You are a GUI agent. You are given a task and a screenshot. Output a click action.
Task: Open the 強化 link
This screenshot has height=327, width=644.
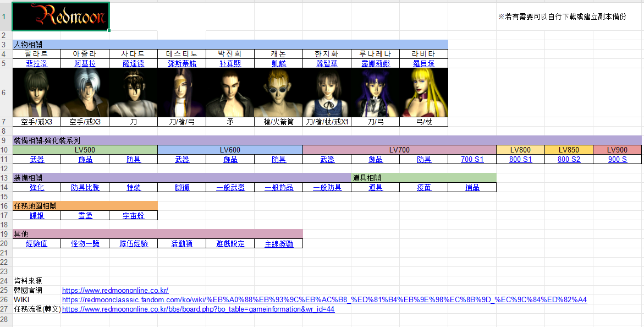point(36,188)
